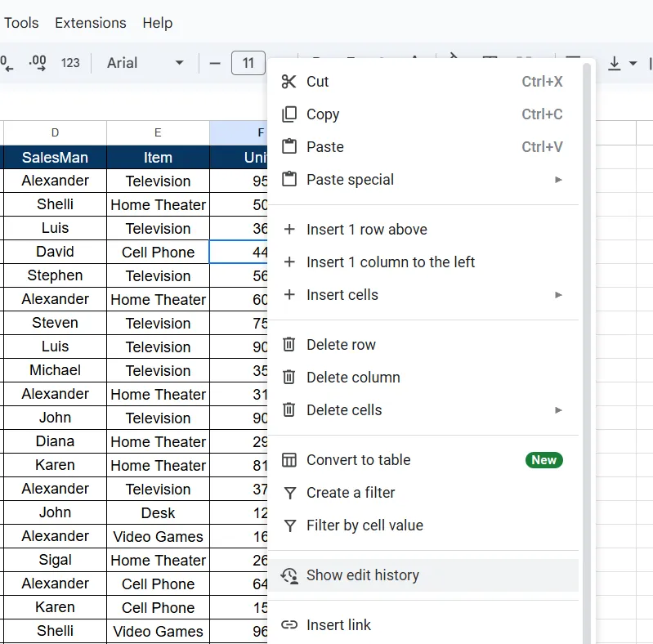Screen dimensions: 653x644
Task: Click plus icon beside Insert cells
Action: pos(289,295)
